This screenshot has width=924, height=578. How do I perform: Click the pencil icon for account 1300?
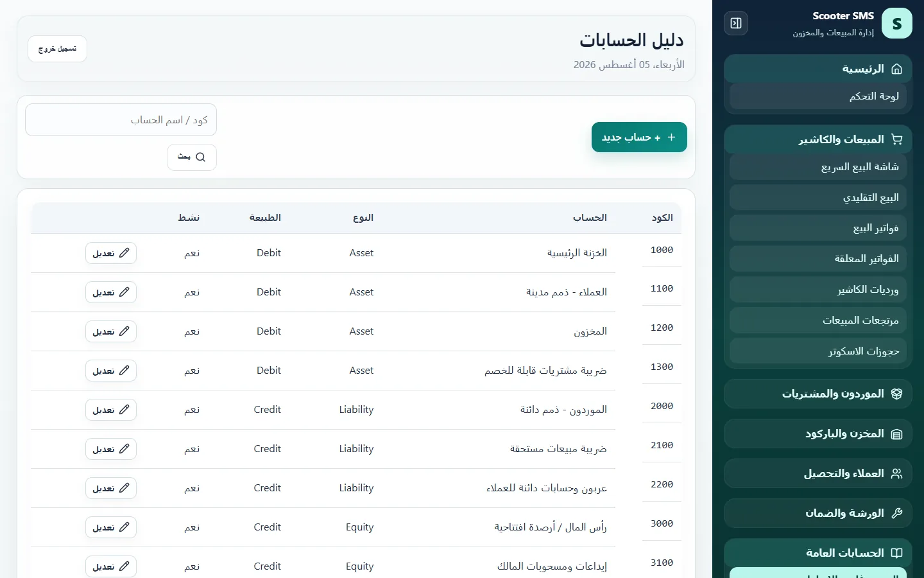pos(124,371)
